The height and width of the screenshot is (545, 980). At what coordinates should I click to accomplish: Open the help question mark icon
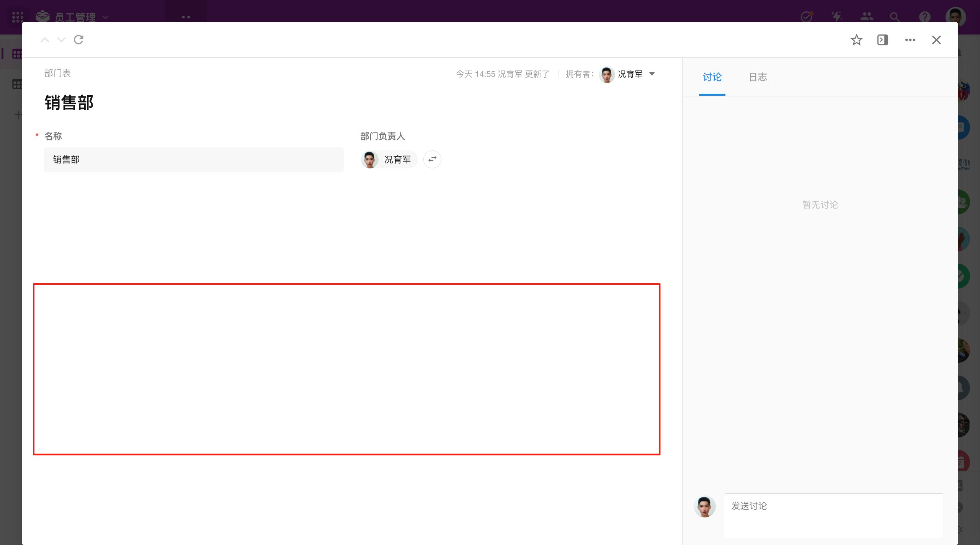pos(925,17)
